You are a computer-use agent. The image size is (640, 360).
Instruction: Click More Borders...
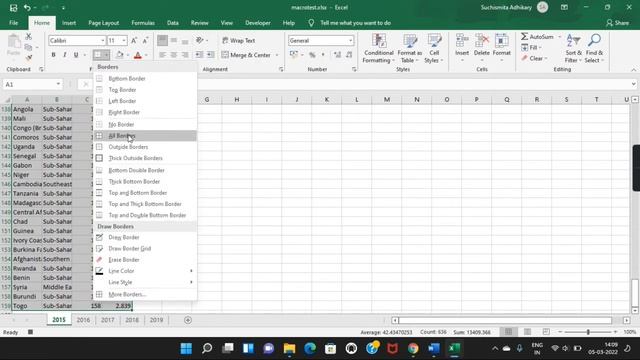pos(145,294)
